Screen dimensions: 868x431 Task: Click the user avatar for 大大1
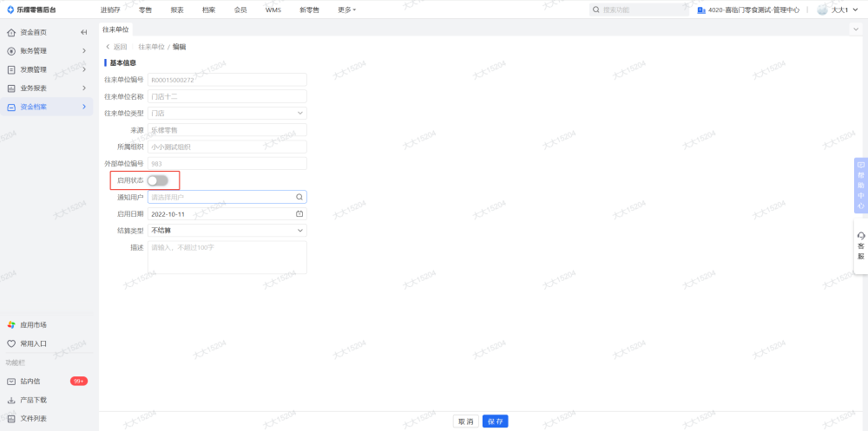click(x=823, y=10)
